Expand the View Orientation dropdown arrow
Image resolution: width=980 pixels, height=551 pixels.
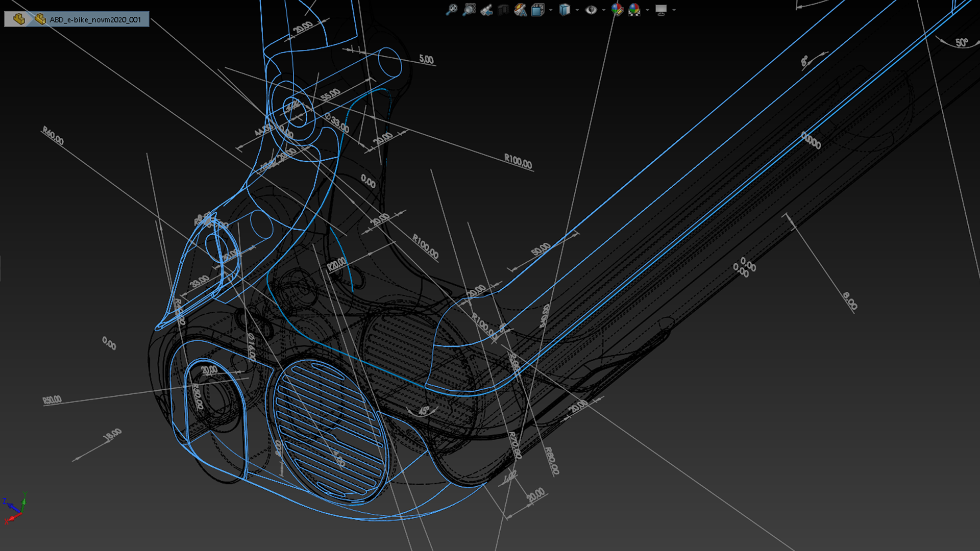(551, 10)
